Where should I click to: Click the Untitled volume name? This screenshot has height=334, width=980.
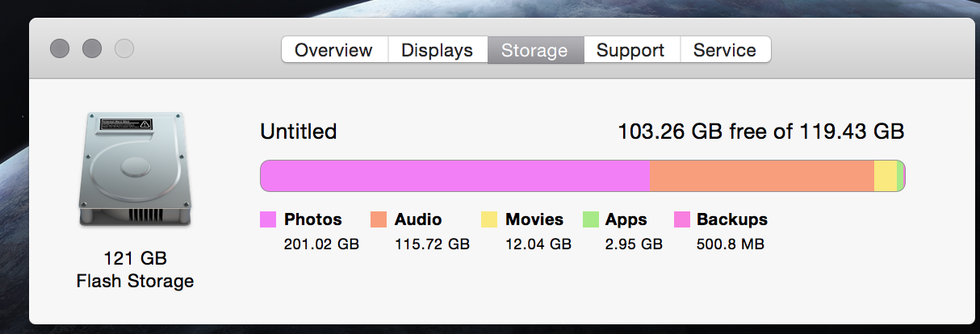click(x=299, y=132)
